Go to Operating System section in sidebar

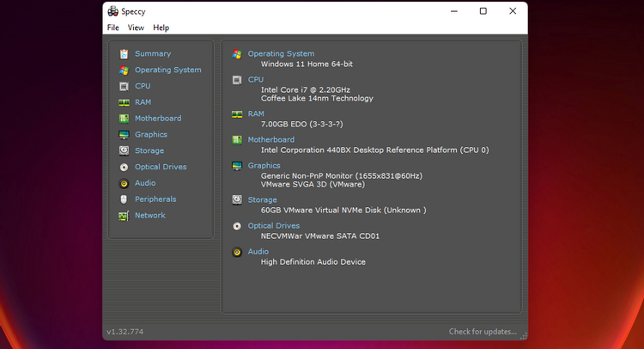pyautogui.click(x=168, y=70)
